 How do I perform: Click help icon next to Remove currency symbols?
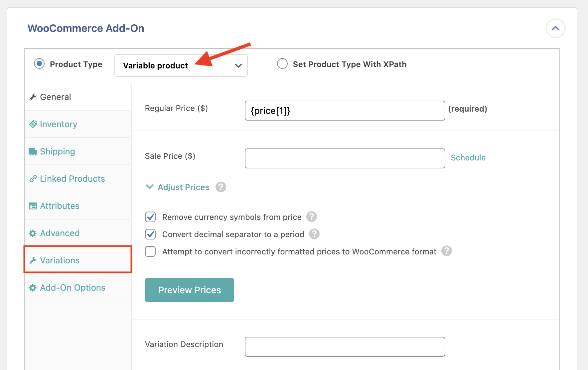pos(311,217)
